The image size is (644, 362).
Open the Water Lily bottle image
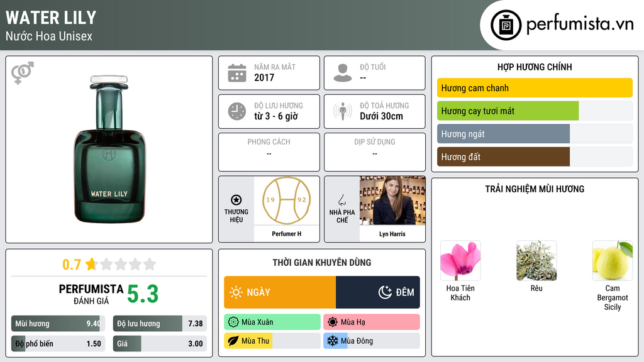tap(109, 149)
